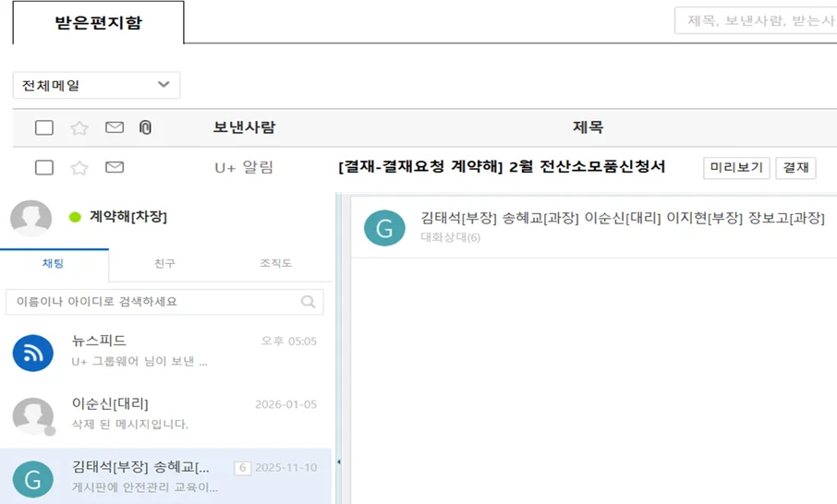The width and height of the screenshot is (837, 504).
Task: Click 계약해[차장] profile avatar
Action: [x=30, y=218]
